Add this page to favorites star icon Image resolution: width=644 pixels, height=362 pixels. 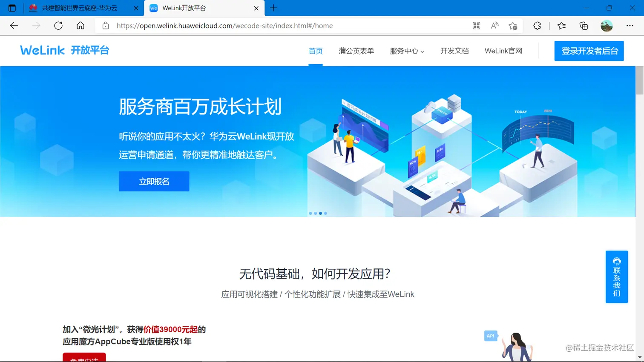[x=513, y=26]
